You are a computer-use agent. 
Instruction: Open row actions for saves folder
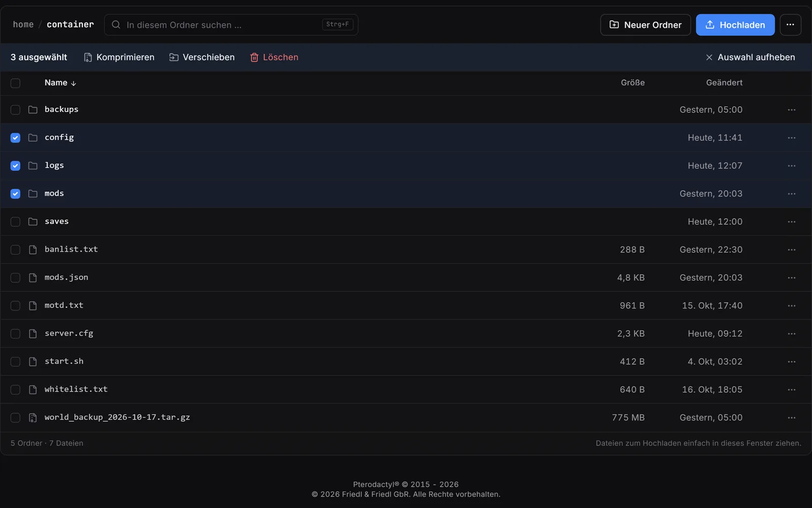[792, 221]
